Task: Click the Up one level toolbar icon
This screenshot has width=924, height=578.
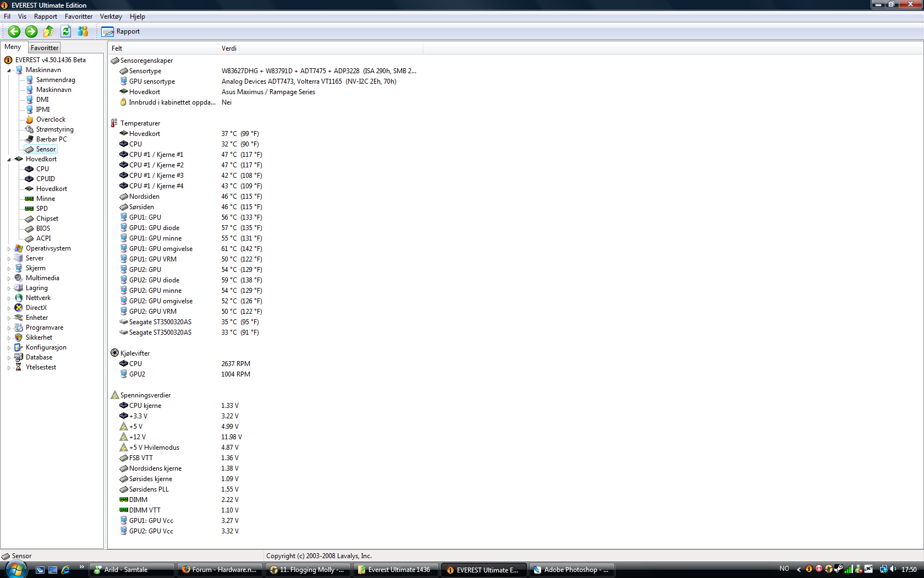Action: point(48,31)
